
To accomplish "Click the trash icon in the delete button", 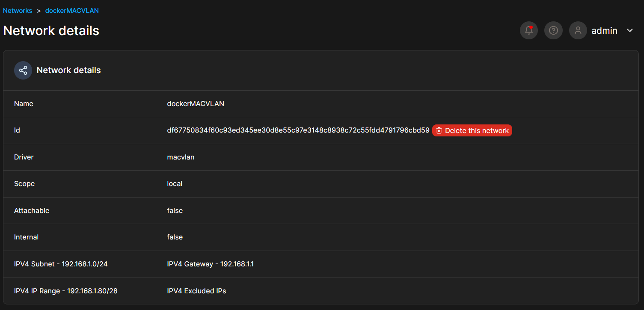I will point(439,131).
